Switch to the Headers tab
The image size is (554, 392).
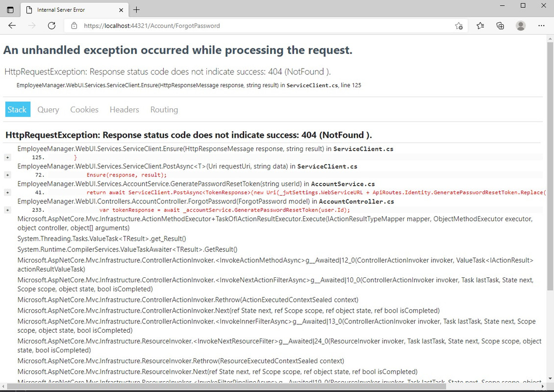tap(125, 109)
